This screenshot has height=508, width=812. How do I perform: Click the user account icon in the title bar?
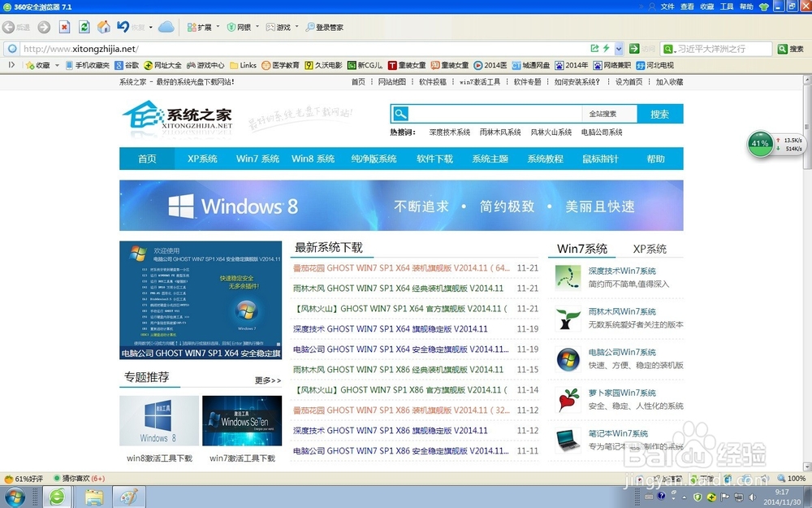(x=652, y=7)
